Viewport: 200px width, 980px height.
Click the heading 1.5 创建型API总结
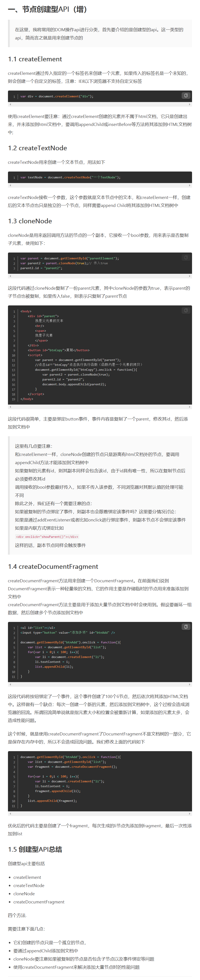[x=35, y=849]
